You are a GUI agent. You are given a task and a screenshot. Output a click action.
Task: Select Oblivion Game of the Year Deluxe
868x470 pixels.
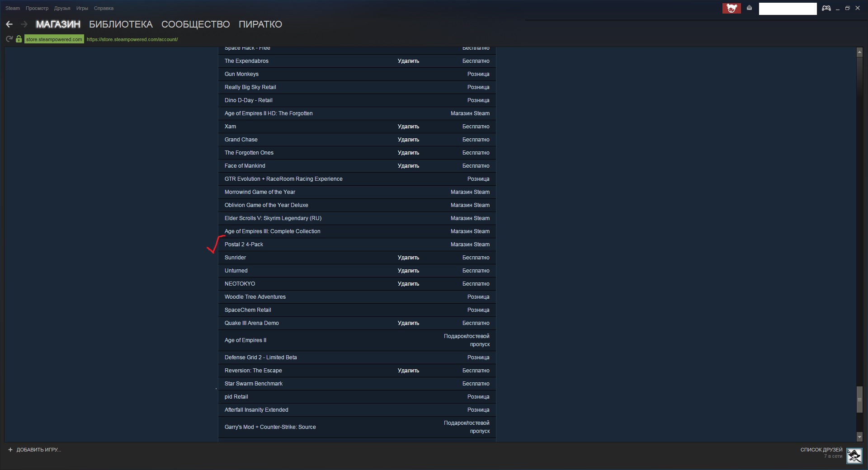click(266, 205)
